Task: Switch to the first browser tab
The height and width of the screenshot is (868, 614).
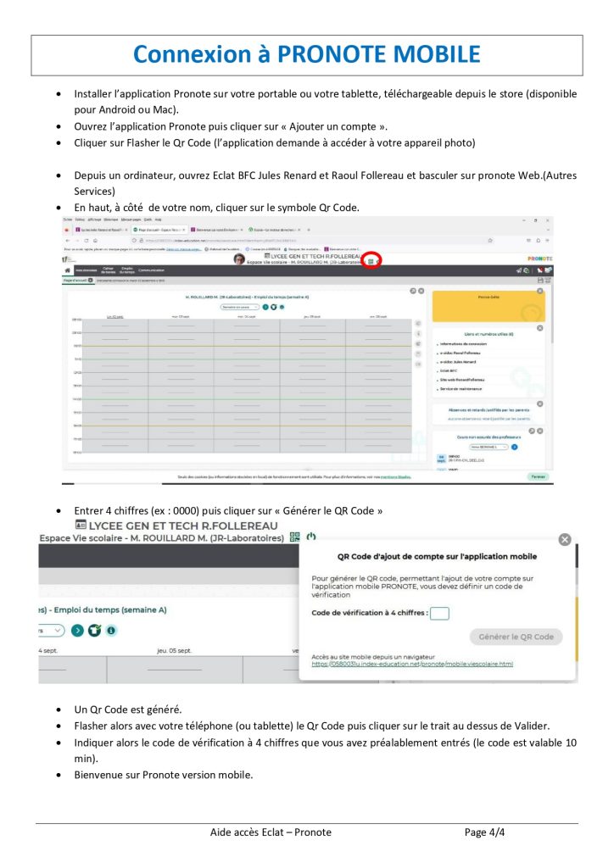Action: pyautogui.click(x=101, y=229)
